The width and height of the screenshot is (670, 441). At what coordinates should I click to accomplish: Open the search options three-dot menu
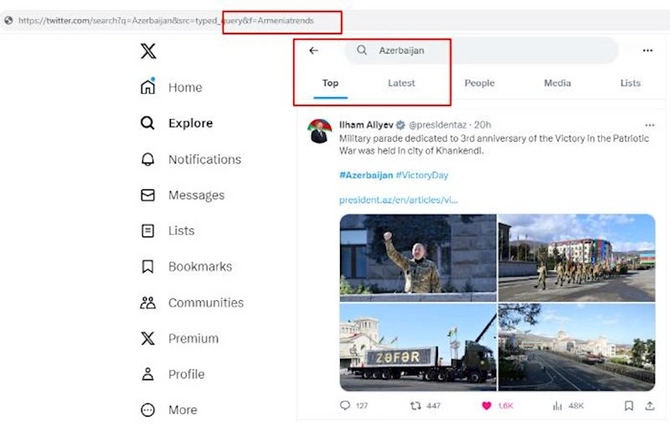pos(648,50)
